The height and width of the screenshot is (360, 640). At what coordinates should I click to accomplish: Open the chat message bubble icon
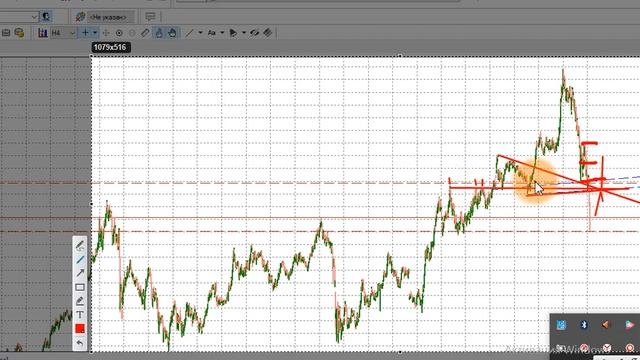(150, 17)
